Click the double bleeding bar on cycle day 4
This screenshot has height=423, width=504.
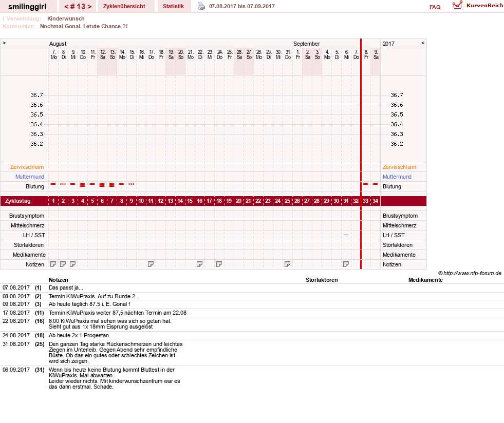coord(83,185)
